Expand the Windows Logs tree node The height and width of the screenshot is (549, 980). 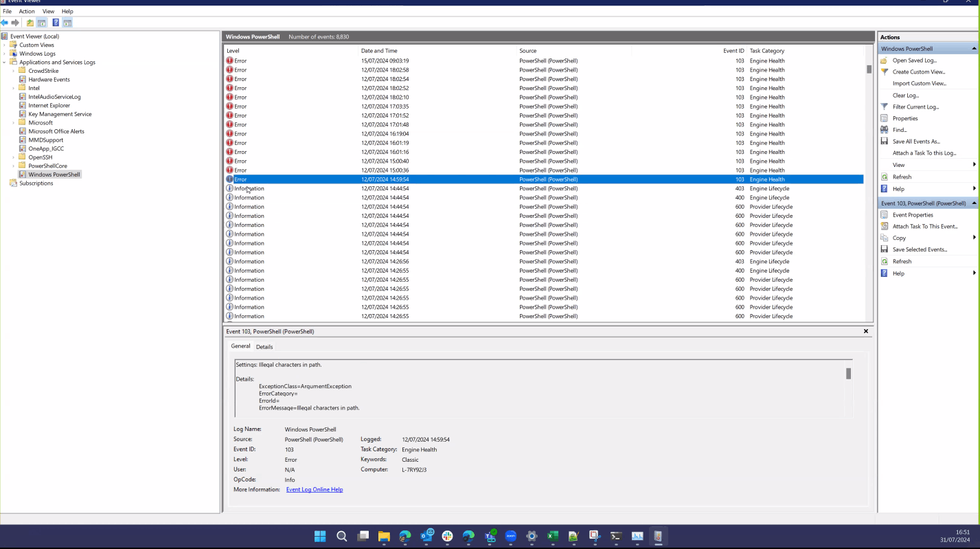(5, 54)
